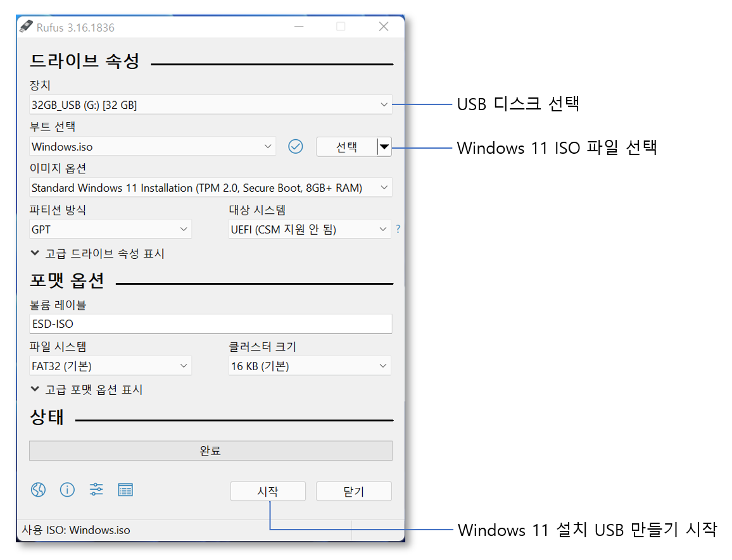Open the 장치 device dropdown
This screenshot has width=732, height=560.
[x=210, y=104]
